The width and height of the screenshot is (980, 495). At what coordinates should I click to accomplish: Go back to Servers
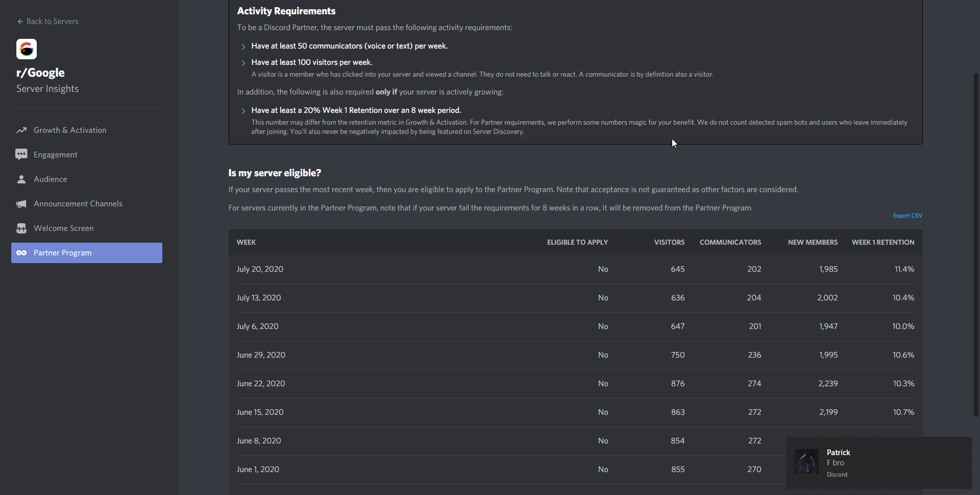point(47,21)
